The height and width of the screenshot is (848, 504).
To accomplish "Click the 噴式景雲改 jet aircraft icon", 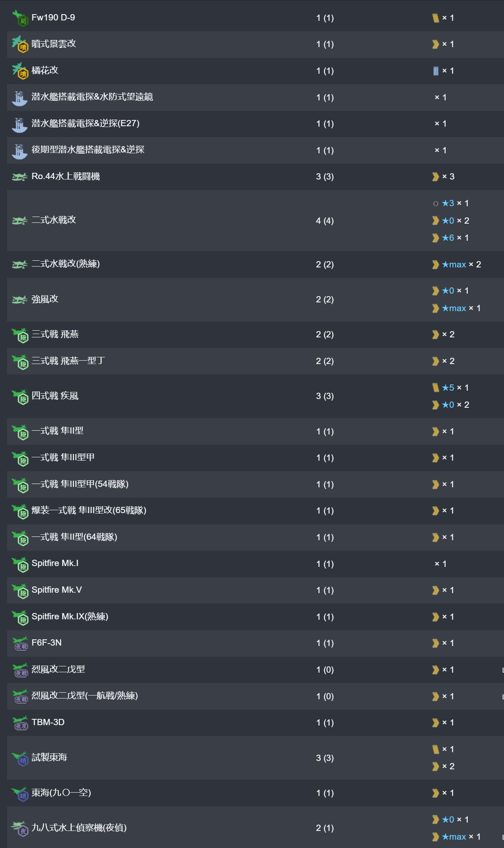I will (x=20, y=45).
